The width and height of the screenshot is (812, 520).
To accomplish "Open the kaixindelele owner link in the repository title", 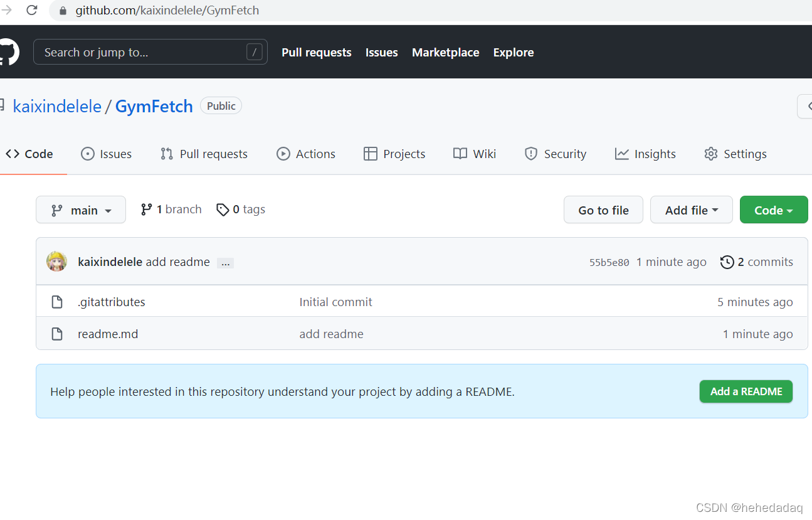I will coord(57,106).
